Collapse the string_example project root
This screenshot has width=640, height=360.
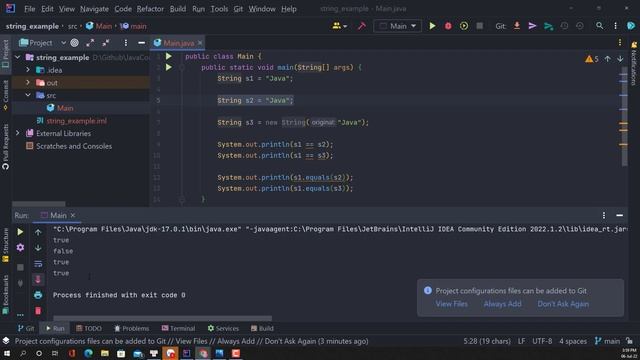click(x=18, y=58)
